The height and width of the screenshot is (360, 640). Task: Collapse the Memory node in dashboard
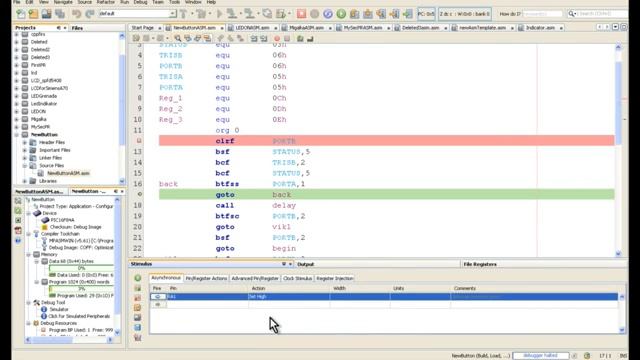click(x=29, y=254)
